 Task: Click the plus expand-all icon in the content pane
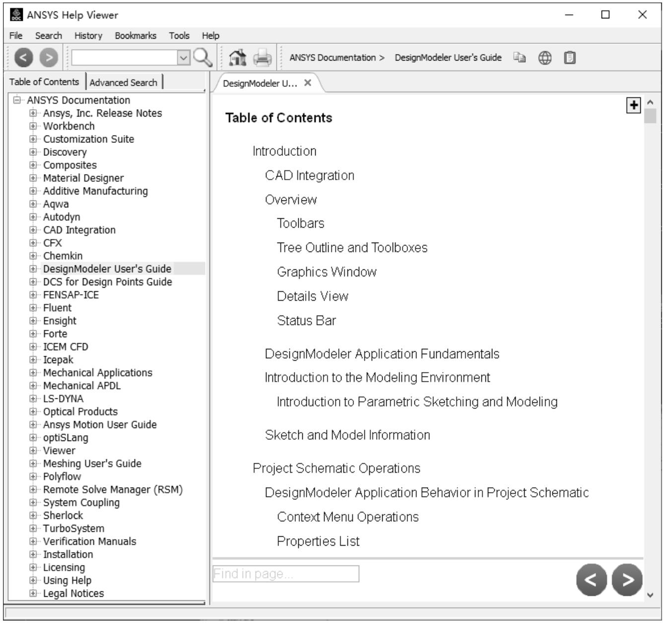click(x=634, y=105)
